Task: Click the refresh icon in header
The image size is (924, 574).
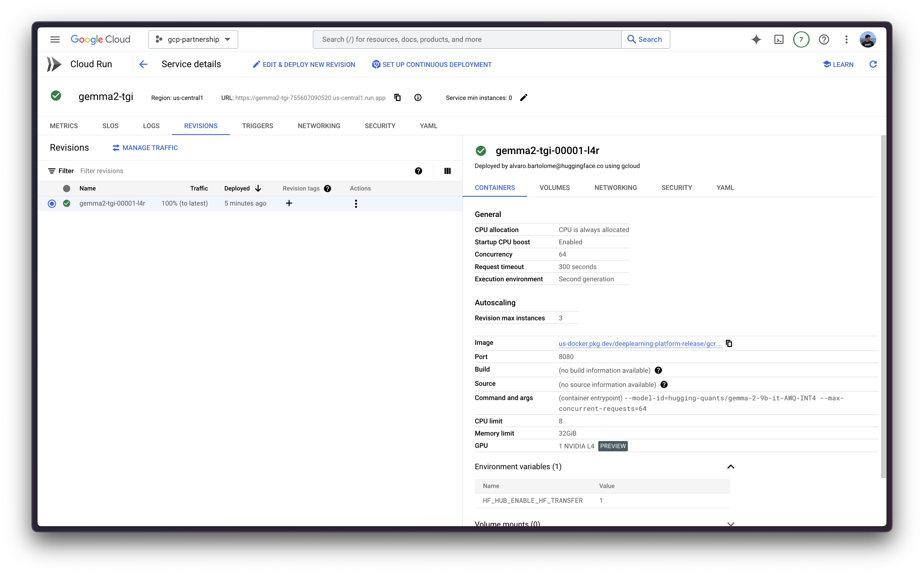Action: (873, 64)
